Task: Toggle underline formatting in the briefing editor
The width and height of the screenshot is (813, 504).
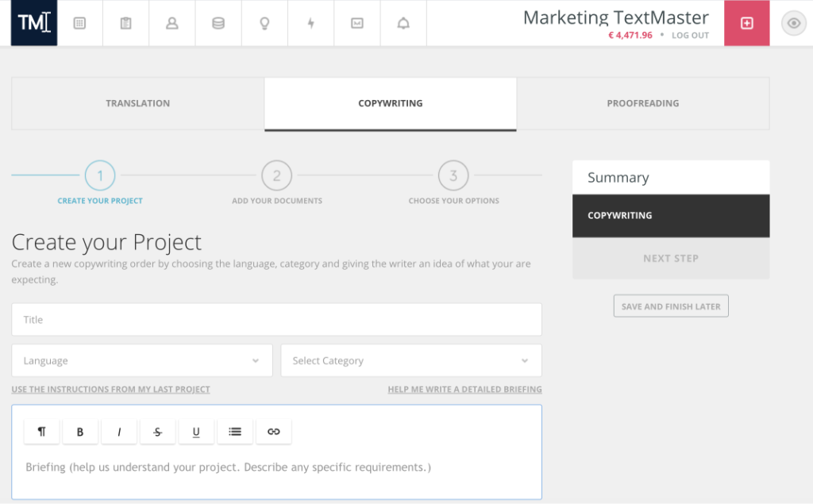Action: coord(196,431)
